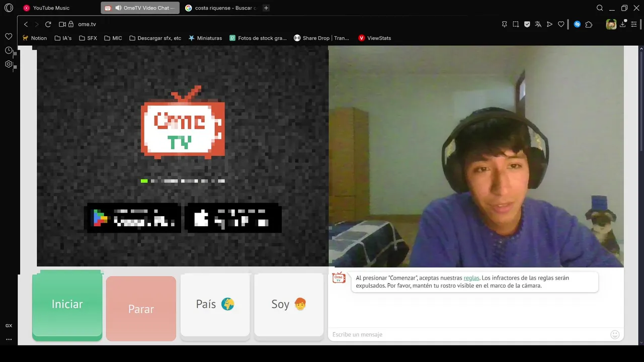
Task: Reload the ome.tv page
Action: tap(48, 24)
